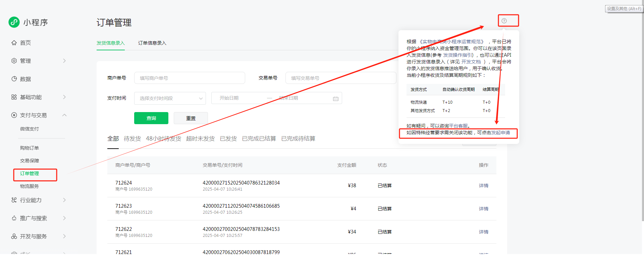Screen dimensions: 644x255
Task: Click transaction number 4200002700202504078783284153
Action: (x=241, y=229)
